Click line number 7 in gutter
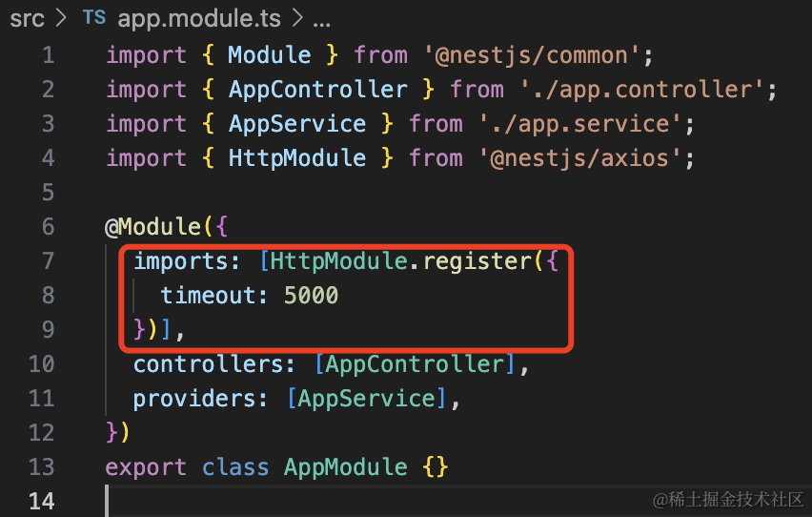The height and width of the screenshot is (517, 812). (x=47, y=260)
